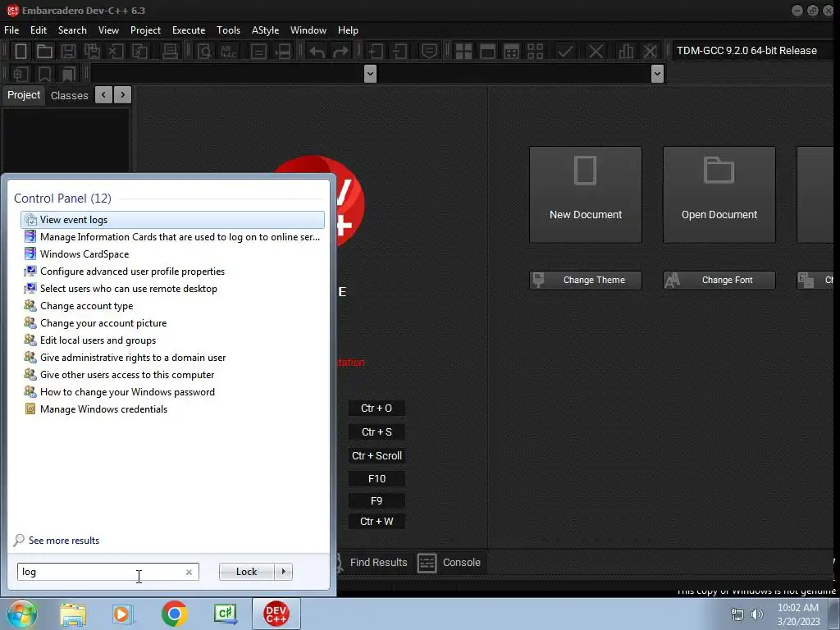The image size is (840, 630).
Task: Click the Goto Bookmark filled bookmark icon
Action: tap(69, 73)
